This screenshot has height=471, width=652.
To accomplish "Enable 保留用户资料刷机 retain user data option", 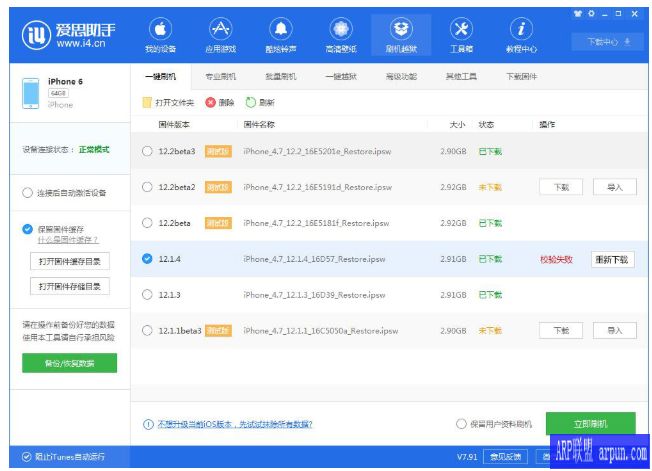I will point(461,423).
